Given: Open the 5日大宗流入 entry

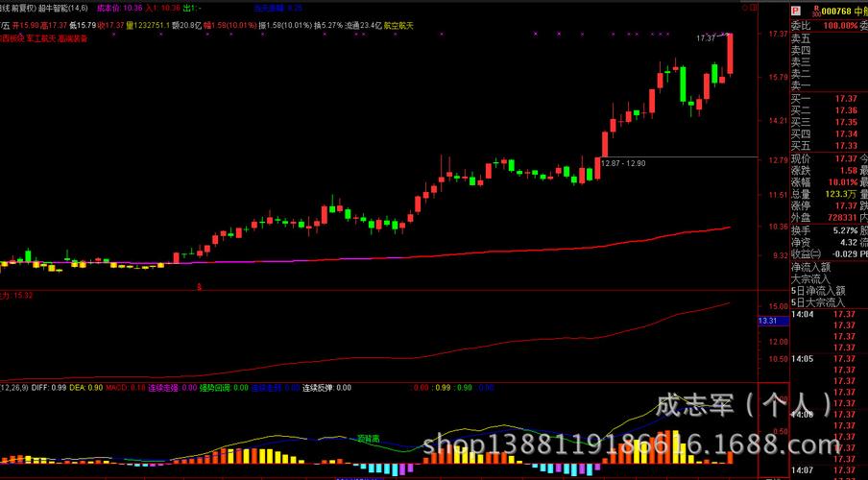Looking at the screenshot, I should [x=818, y=302].
